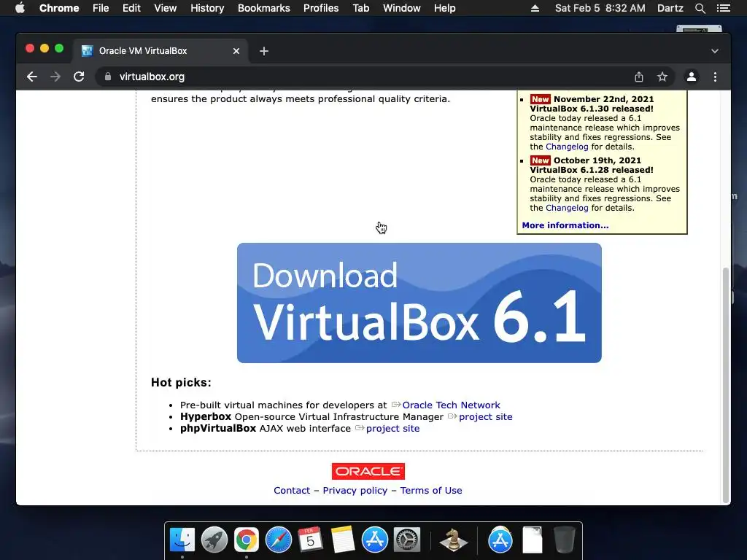Click the Download VirtualBox 6.1 banner
Screen dimensions: 747x560
pos(419,303)
